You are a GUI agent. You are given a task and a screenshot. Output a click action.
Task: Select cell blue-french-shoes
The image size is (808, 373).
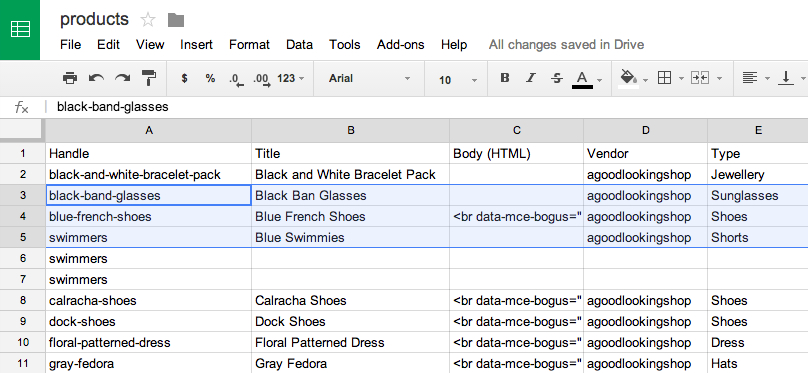[148, 216]
